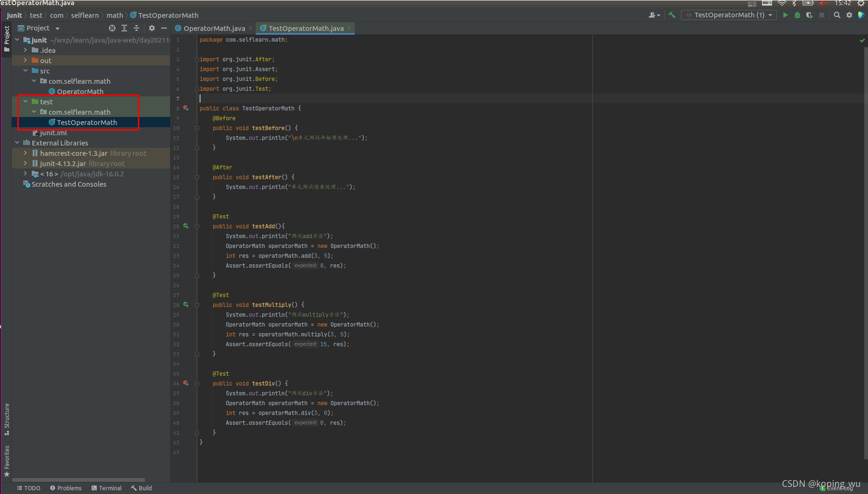Click run gutter icon beside class TestOperatorMath

coord(186,108)
